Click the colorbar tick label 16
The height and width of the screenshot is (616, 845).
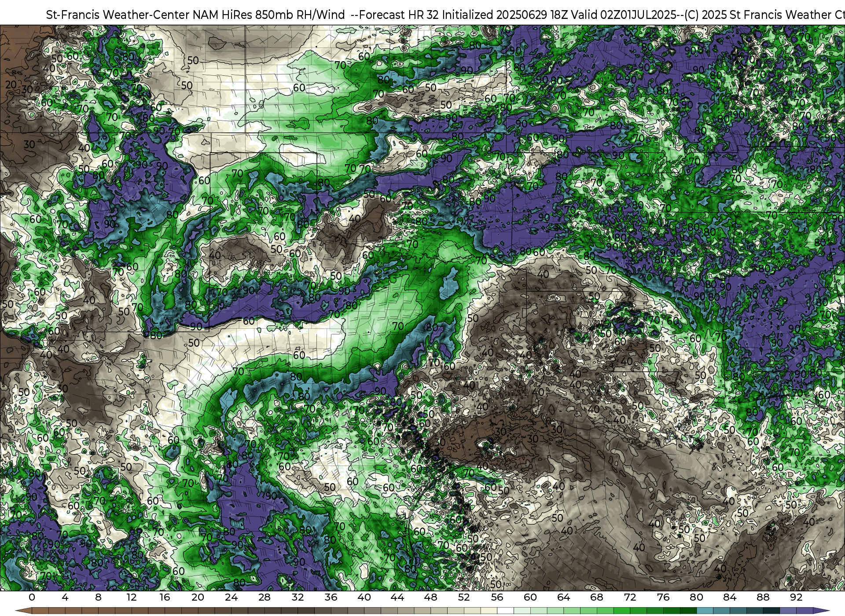(x=165, y=597)
